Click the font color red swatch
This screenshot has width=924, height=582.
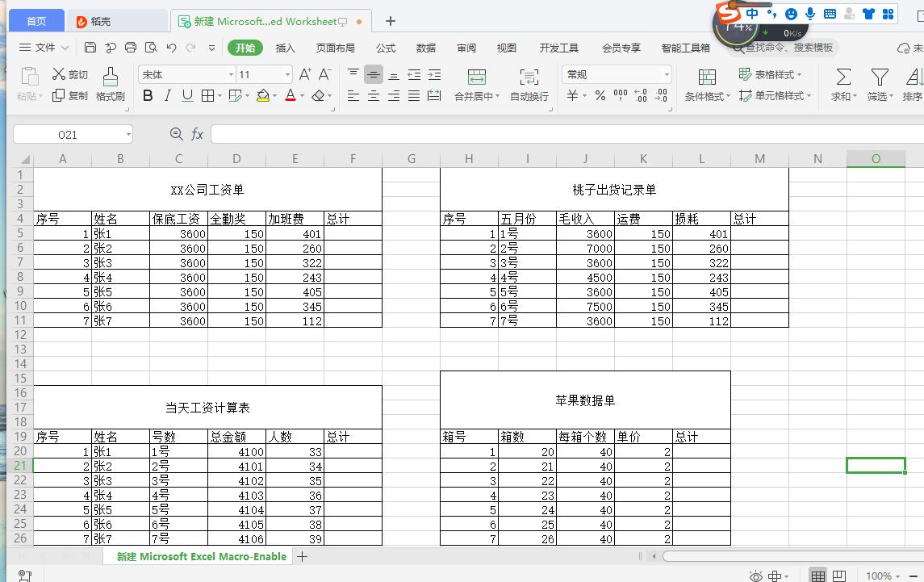tap(289, 95)
